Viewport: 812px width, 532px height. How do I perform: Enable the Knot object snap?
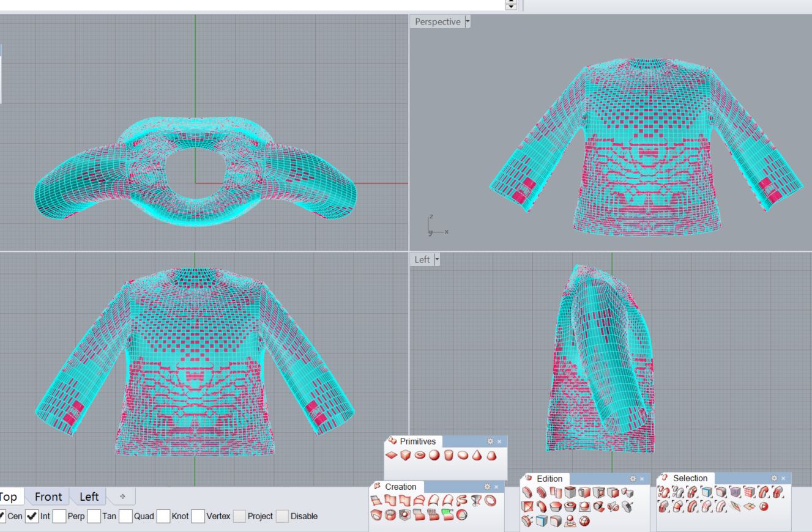click(163, 516)
